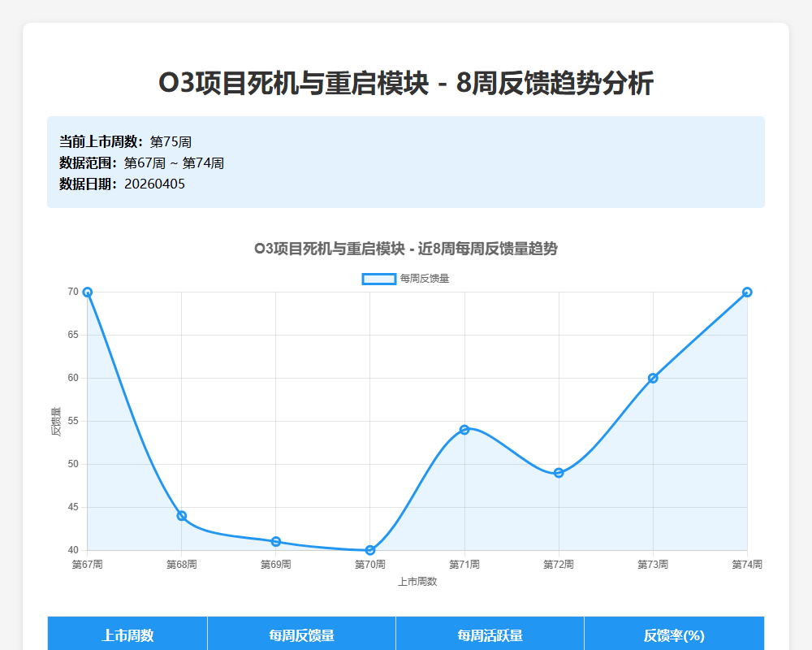This screenshot has width=812, height=650.
Task: Click the x-axis label 第70周
Action: coord(370,565)
